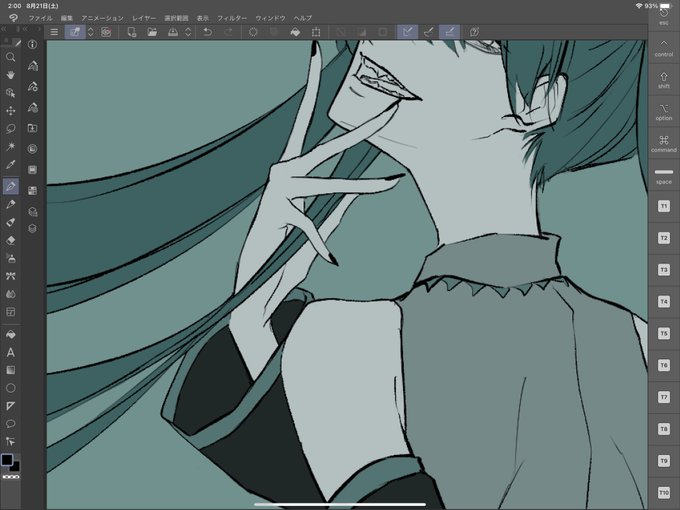Viewport: 680px width, 510px height.
Task: Open the 編集 menu
Action: (x=67, y=18)
